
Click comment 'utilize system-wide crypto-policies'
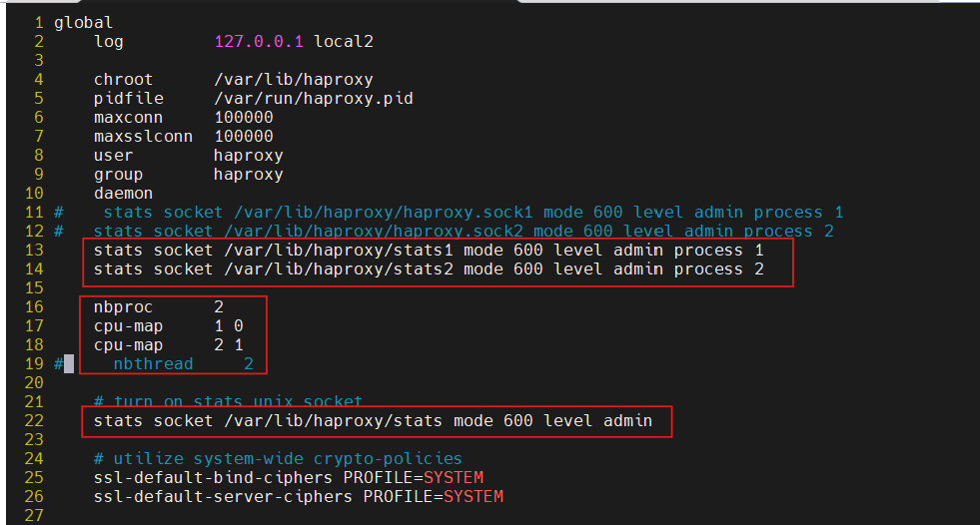coord(278,459)
